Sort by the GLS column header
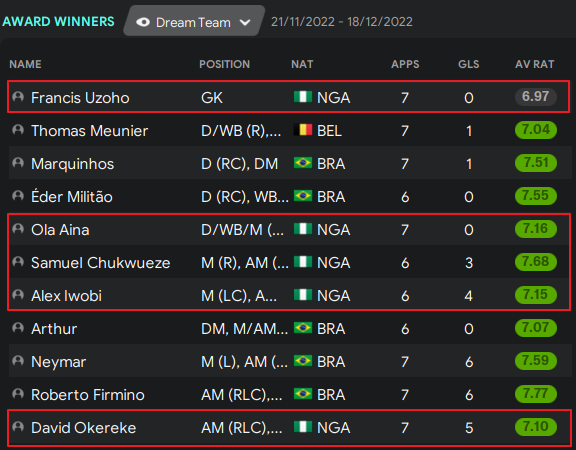The height and width of the screenshot is (450, 576). 469,64
